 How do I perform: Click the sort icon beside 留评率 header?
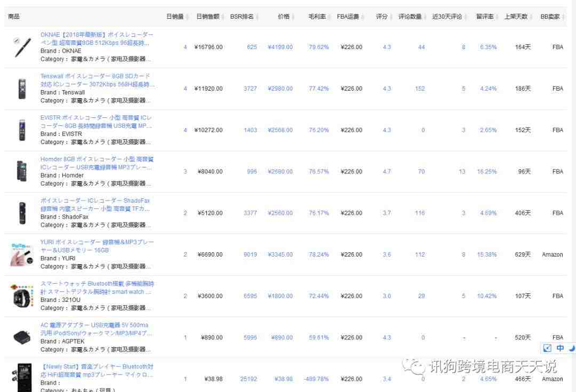click(x=497, y=17)
